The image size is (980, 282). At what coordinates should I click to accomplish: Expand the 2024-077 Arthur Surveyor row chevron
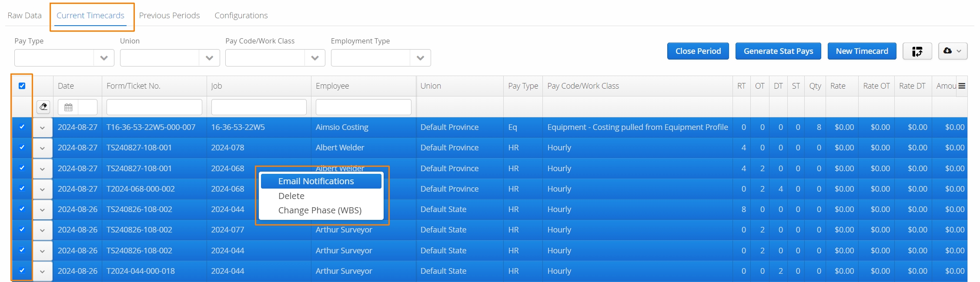click(x=42, y=230)
